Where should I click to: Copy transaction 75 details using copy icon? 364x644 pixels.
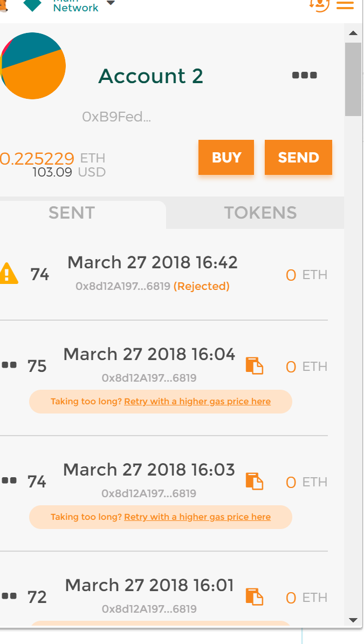[254, 366]
